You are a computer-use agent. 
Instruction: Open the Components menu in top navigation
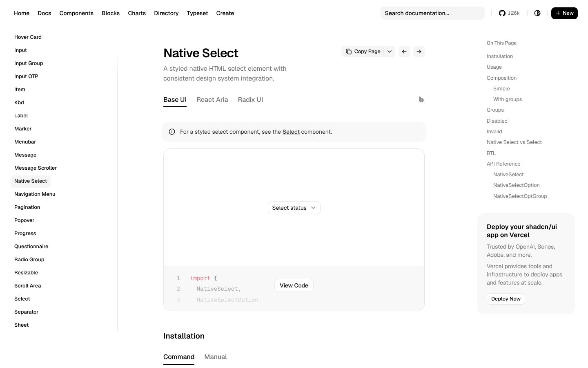coord(76,13)
